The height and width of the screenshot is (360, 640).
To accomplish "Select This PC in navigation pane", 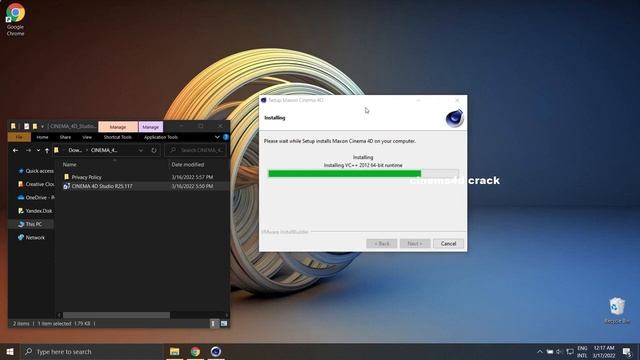I will pos(30,224).
